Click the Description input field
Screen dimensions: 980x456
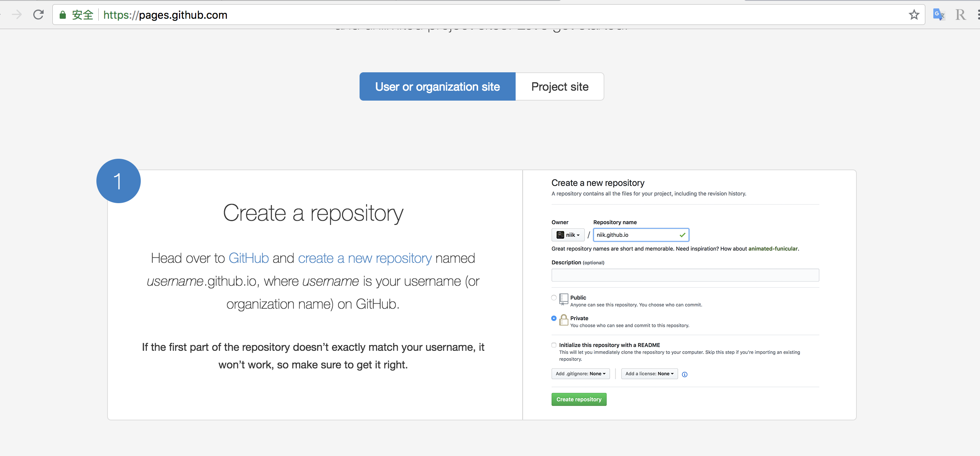(x=685, y=275)
